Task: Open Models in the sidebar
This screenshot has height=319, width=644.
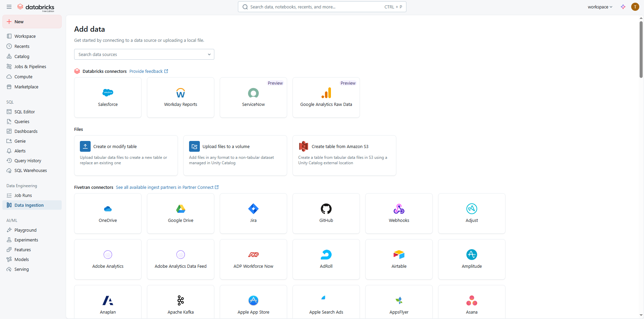Action: coord(32,259)
